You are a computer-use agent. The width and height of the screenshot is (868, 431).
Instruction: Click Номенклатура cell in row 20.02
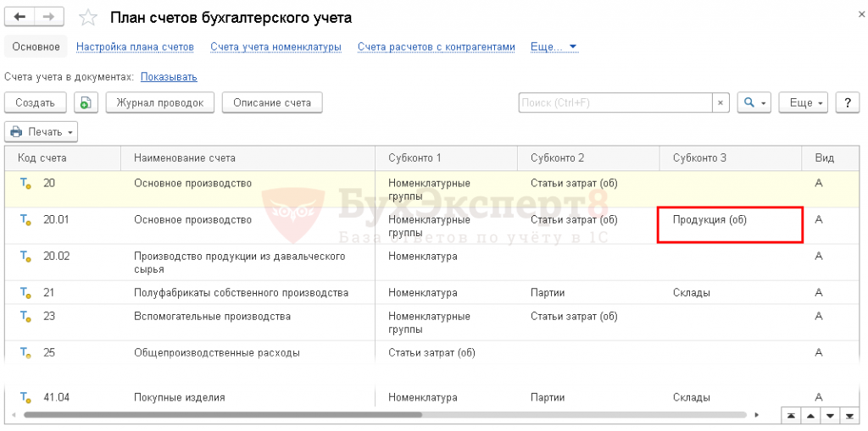pos(423,257)
